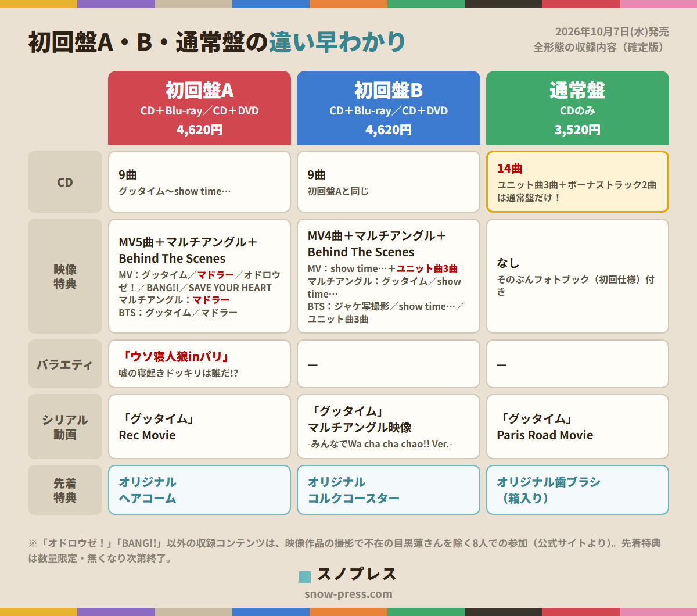Click the MV5曲＋マルチアングル cell

[199, 276]
